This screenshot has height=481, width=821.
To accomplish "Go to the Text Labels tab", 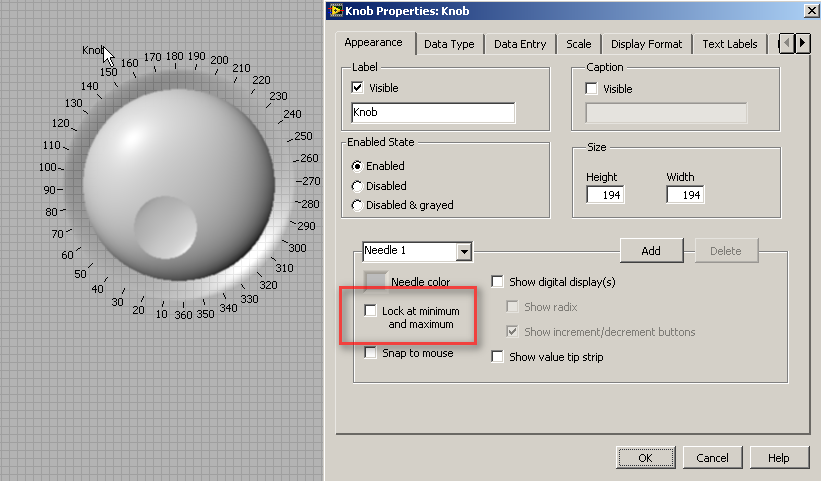I will [x=730, y=44].
